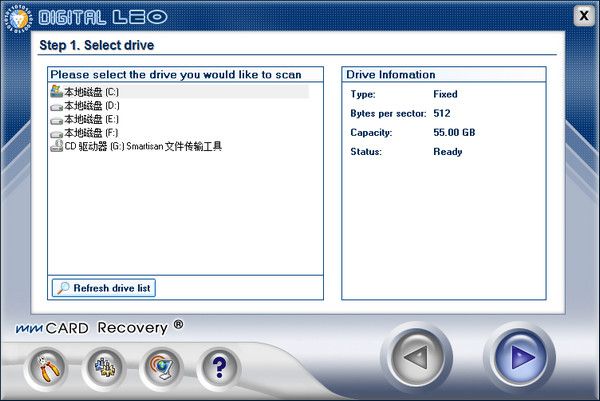This screenshot has height=401, width=600.
Task: Click the 'Fixed' type value
Action: [x=445, y=94]
